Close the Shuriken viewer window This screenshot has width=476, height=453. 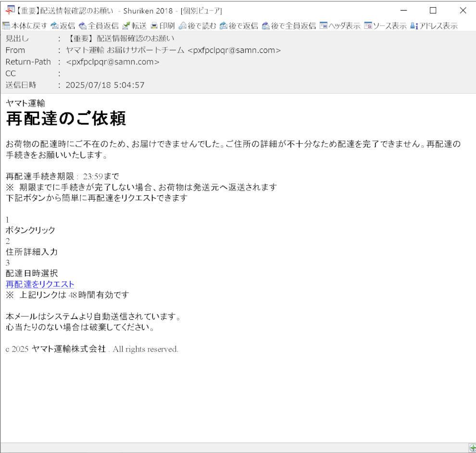click(x=463, y=10)
